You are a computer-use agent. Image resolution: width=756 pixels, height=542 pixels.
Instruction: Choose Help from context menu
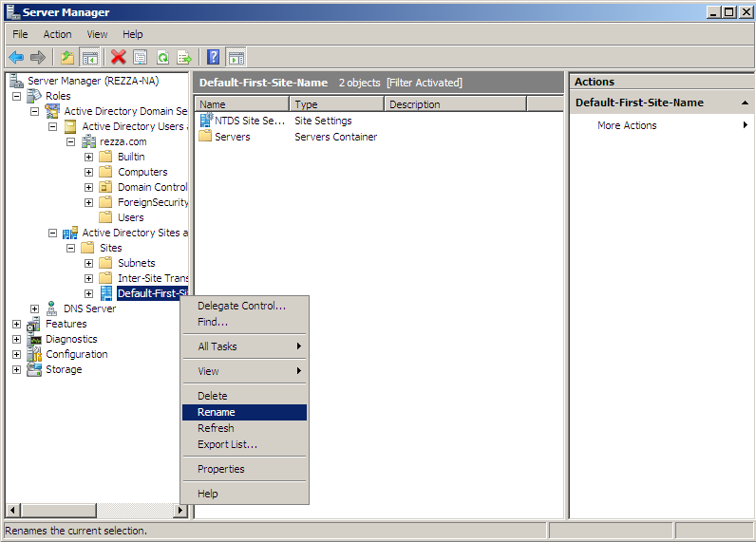point(244,494)
